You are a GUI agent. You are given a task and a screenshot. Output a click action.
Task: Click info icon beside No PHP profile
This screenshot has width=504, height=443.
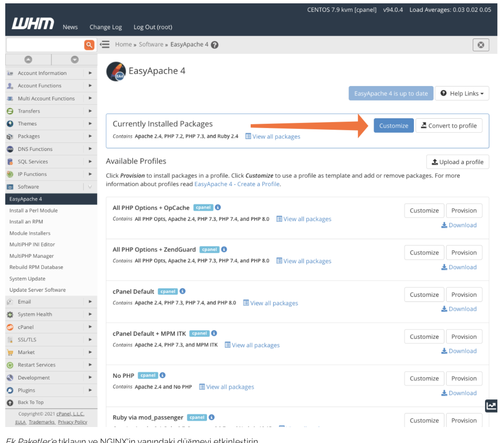(163, 375)
